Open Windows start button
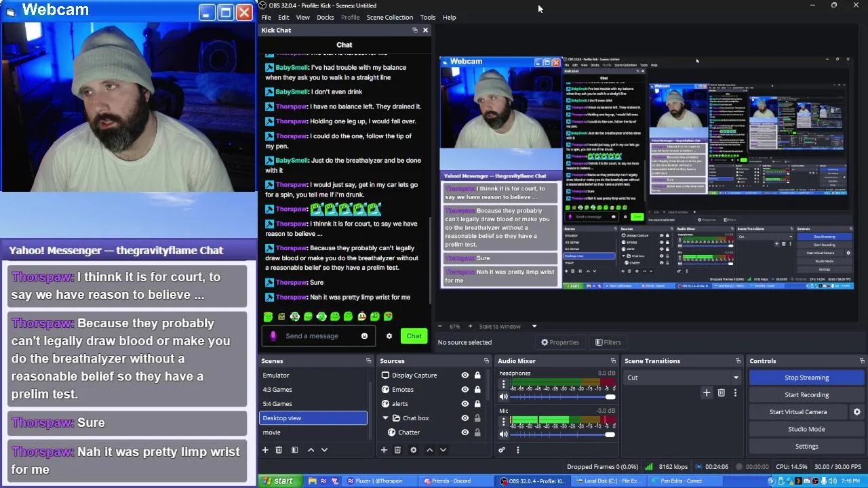 pyautogui.click(x=277, y=481)
